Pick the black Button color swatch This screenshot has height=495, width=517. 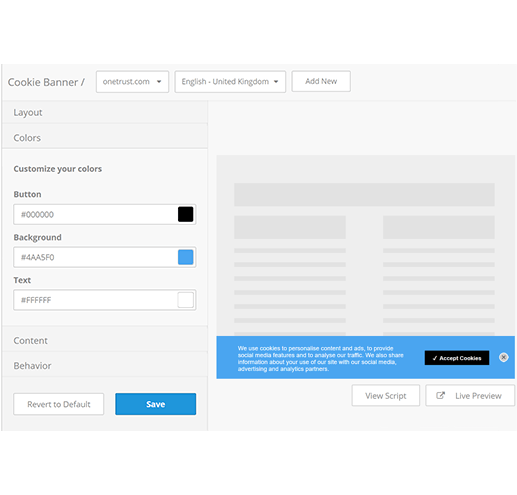[186, 214]
